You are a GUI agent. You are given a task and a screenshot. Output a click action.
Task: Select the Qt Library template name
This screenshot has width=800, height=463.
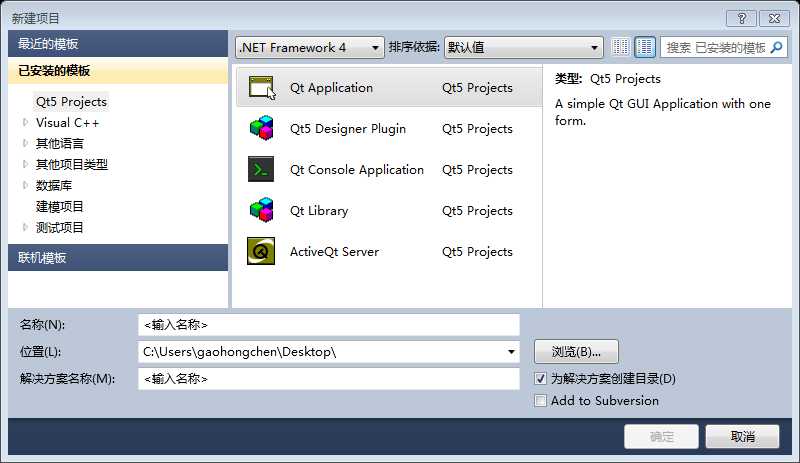point(319,210)
